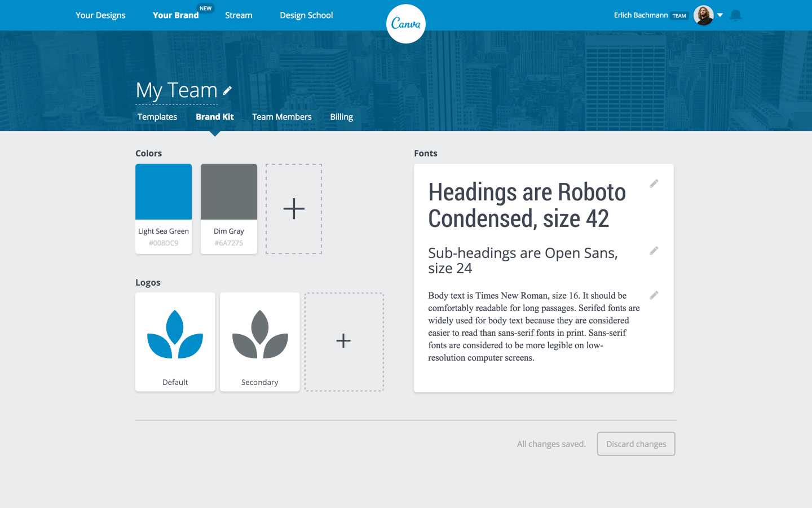Image resolution: width=812 pixels, height=508 pixels.
Task: Open the Stream link
Action: [x=239, y=15]
